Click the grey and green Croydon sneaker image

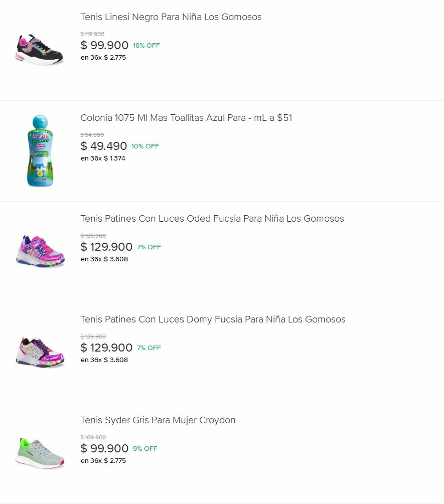click(40, 453)
